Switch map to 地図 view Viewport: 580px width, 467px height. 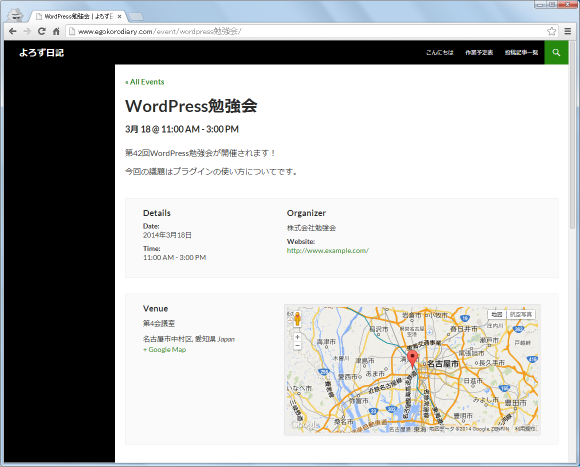tap(497, 315)
